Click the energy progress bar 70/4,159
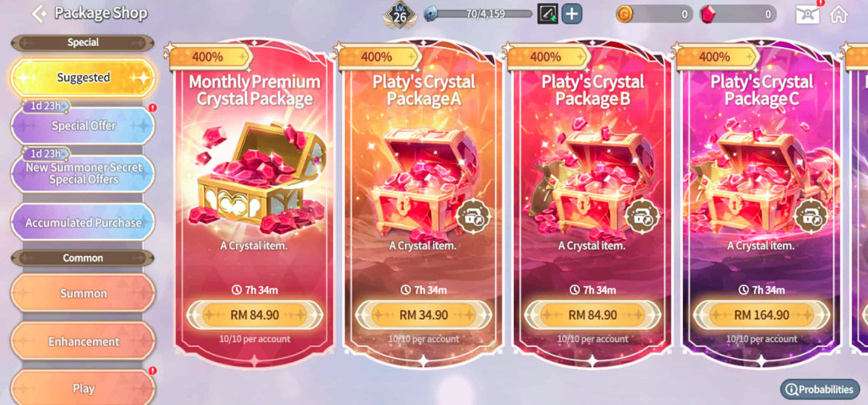 coord(480,14)
